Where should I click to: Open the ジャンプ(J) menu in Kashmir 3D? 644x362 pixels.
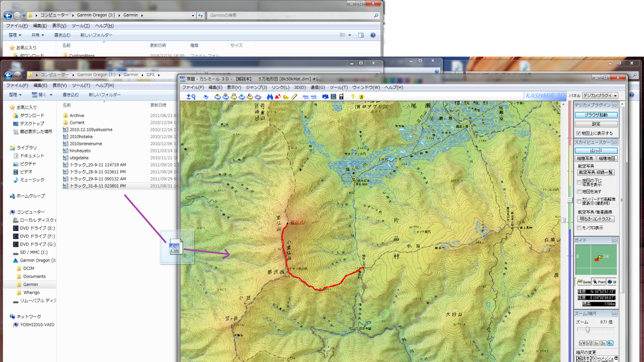(257, 87)
